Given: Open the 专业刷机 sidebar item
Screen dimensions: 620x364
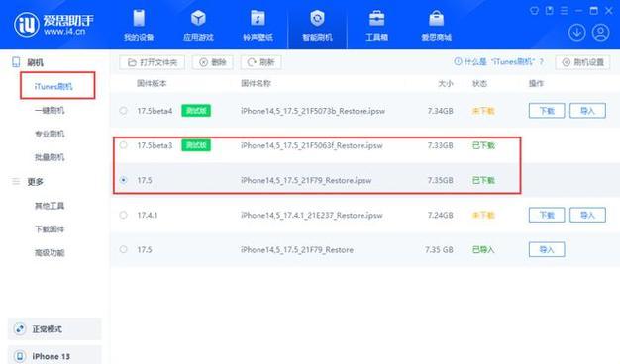Looking at the screenshot, I should click(x=50, y=134).
